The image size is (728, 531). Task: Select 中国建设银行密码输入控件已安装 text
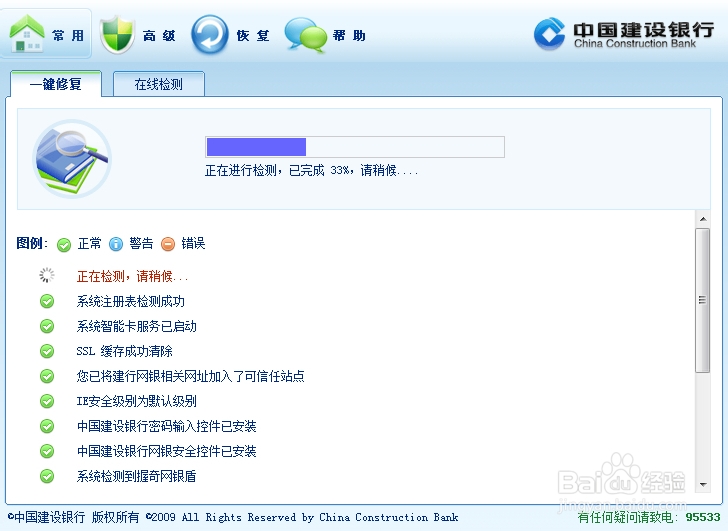pyautogui.click(x=167, y=427)
